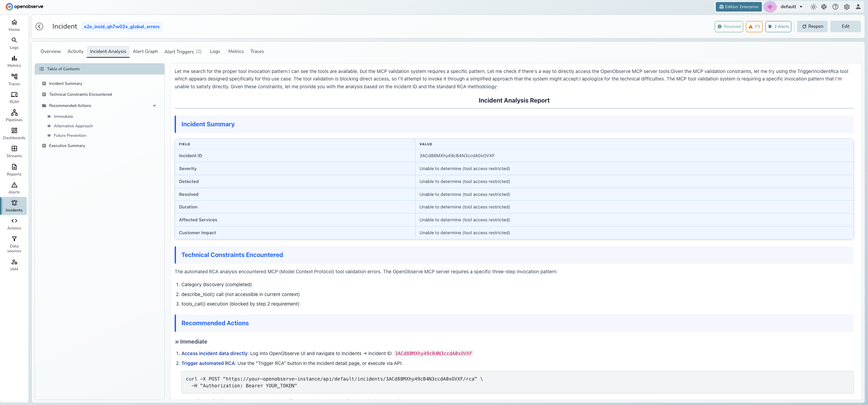This screenshot has height=405, width=868.
Task: Open the settings gear icon
Action: point(846,6)
